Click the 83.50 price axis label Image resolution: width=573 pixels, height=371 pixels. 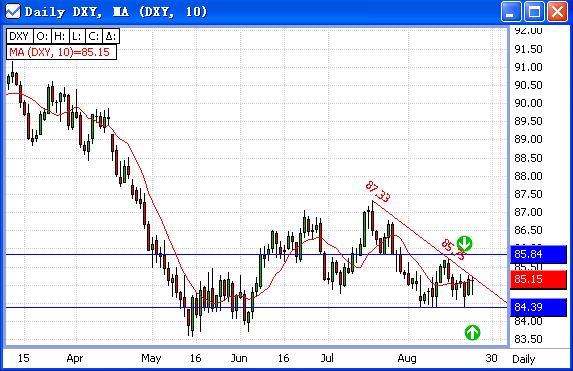(528, 339)
